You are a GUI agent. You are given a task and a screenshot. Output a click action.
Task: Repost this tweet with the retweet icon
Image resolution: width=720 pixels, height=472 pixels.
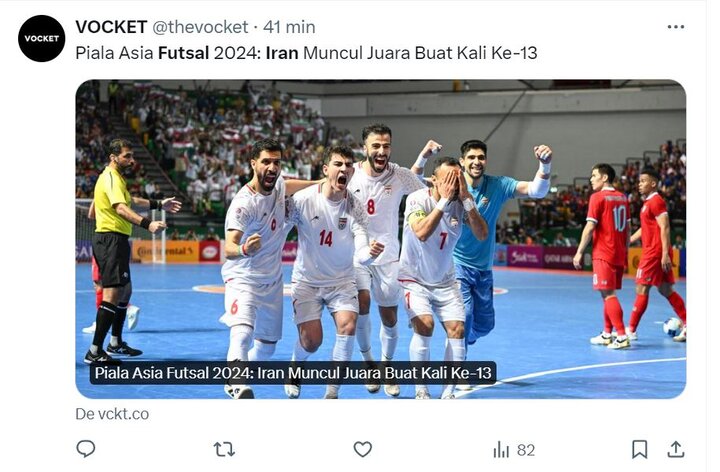point(224,449)
